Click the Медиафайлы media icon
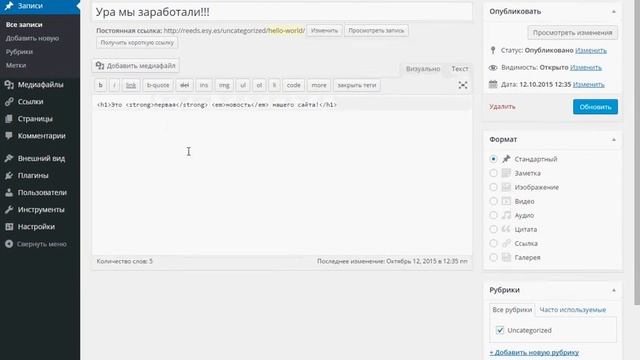The height and width of the screenshot is (360, 640). 9,84
